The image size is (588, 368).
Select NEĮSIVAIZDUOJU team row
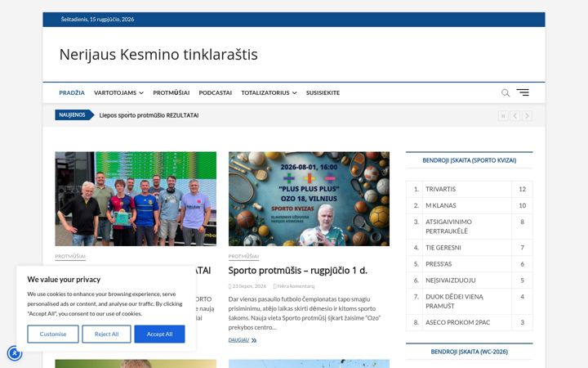click(x=469, y=280)
